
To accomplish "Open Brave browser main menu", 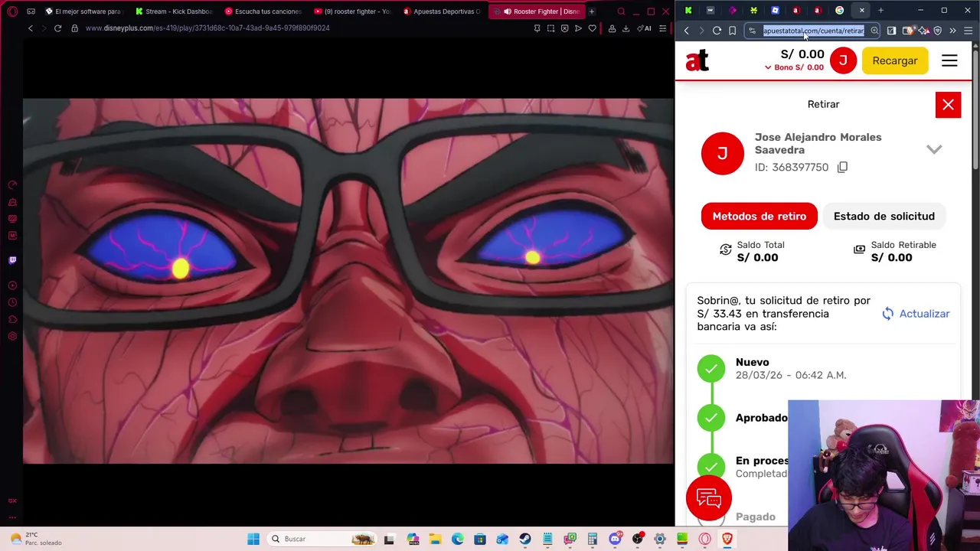I will pyautogui.click(x=968, y=31).
